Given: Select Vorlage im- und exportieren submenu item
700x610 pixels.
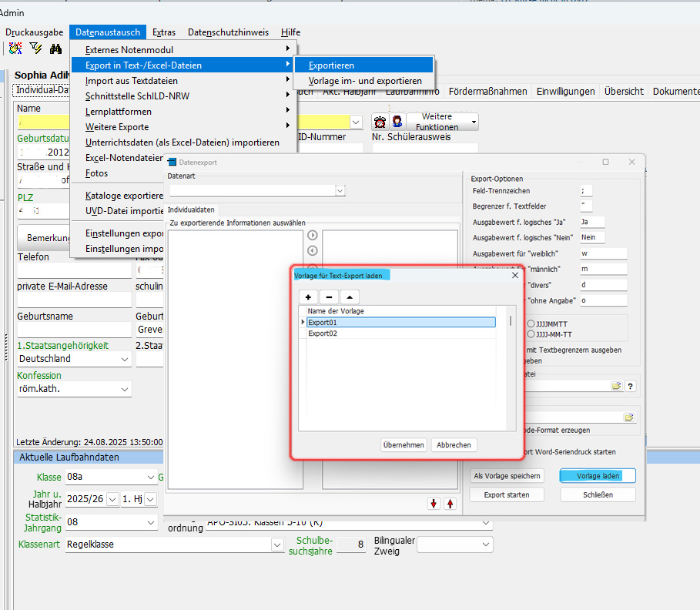Looking at the screenshot, I should tap(365, 81).
